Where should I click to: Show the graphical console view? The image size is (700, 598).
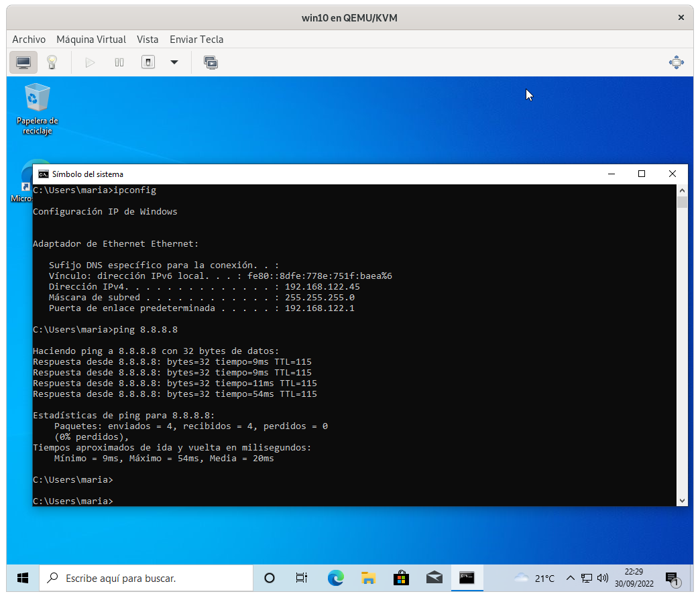23,62
